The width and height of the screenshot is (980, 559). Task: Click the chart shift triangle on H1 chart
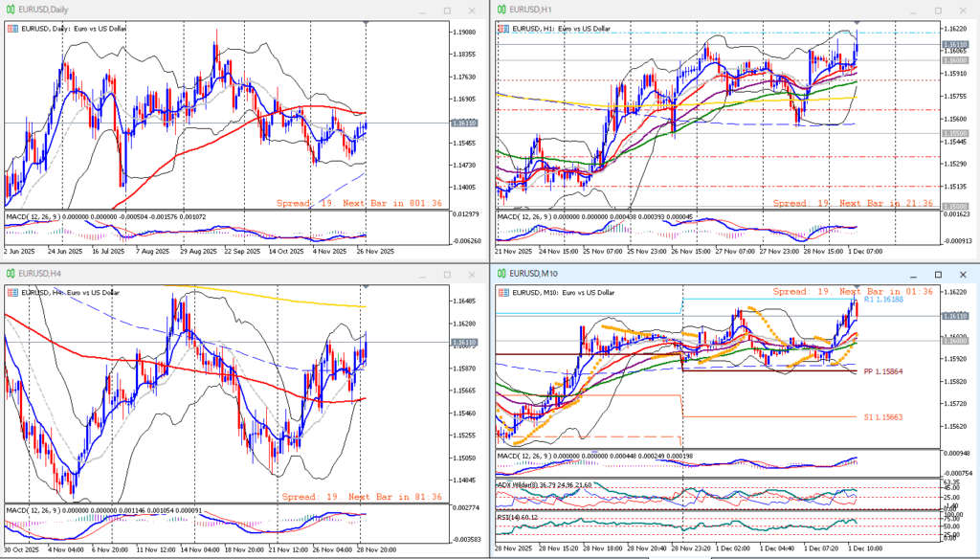click(x=856, y=21)
